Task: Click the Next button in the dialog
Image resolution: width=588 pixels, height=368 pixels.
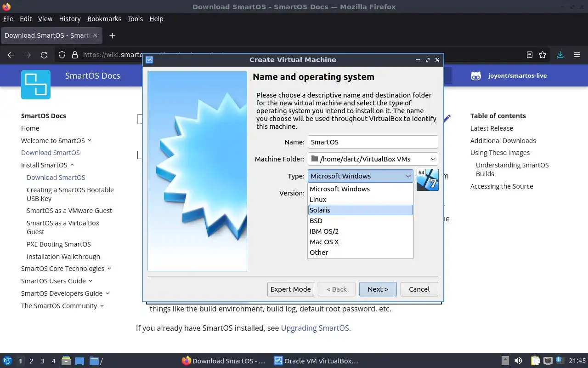Action: pos(378,289)
